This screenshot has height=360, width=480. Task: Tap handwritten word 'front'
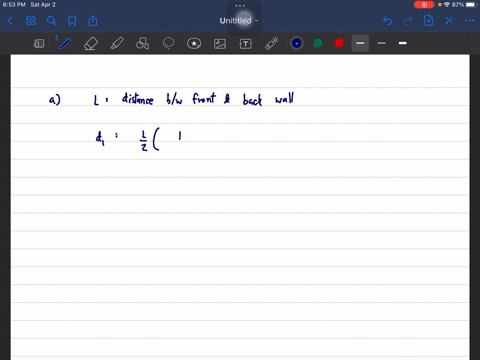pos(204,98)
